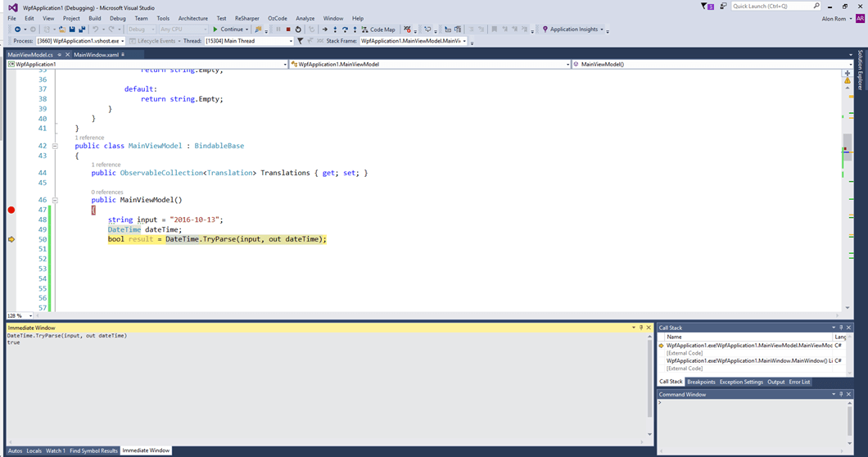Open the Stack Frame dropdown
This screenshot has width=868, height=457.
point(413,41)
